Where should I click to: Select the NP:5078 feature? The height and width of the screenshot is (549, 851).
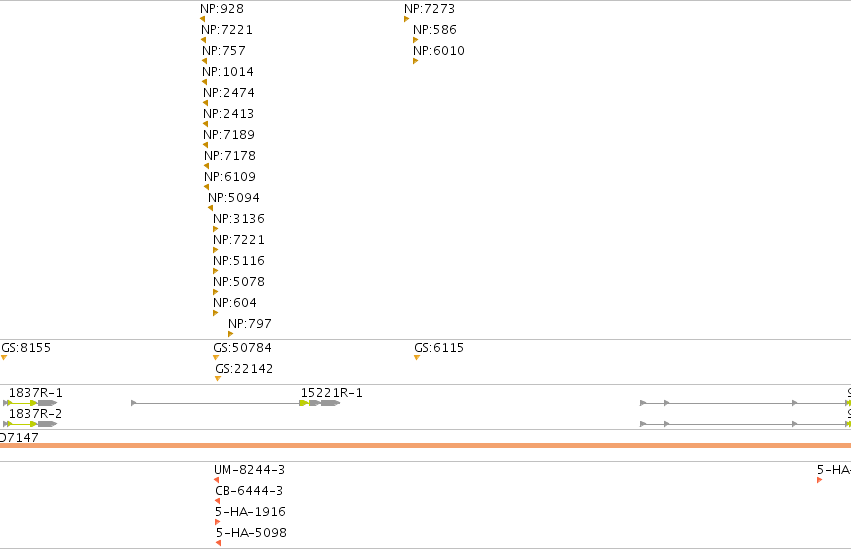tap(239, 282)
